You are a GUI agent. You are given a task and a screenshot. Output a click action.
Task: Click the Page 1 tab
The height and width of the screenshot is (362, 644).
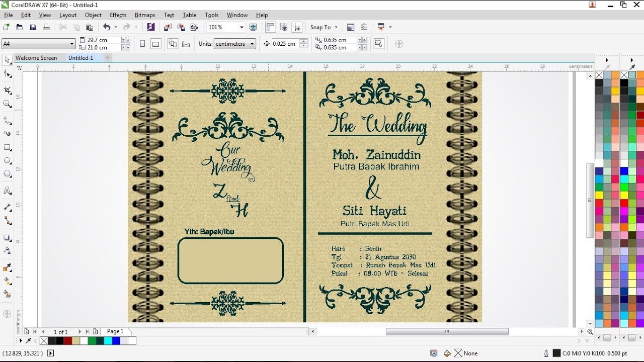coord(115,331)
